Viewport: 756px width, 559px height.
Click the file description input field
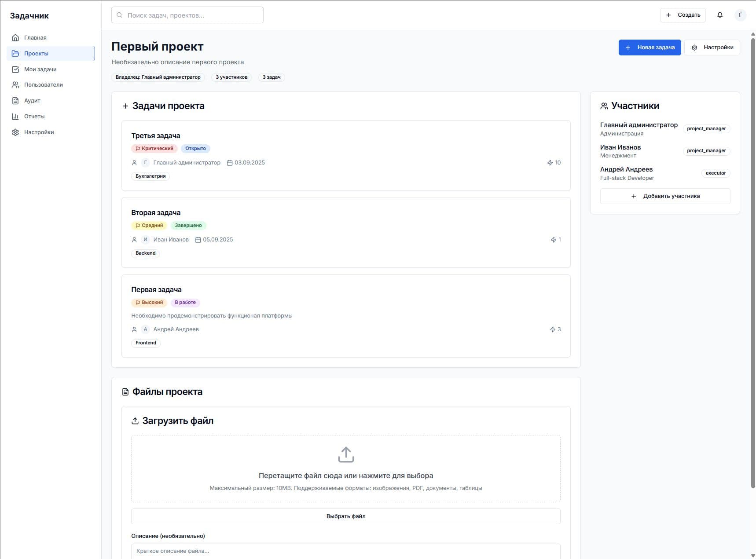pos(345,551)
